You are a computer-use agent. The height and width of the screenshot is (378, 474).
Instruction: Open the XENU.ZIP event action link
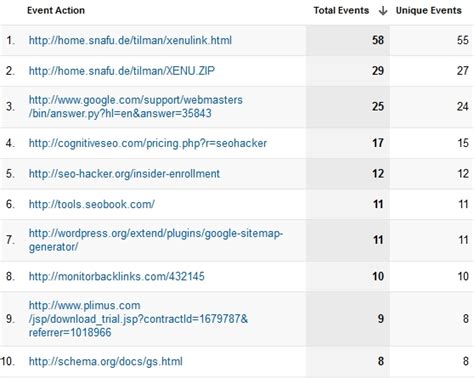(x=122, y=71)
